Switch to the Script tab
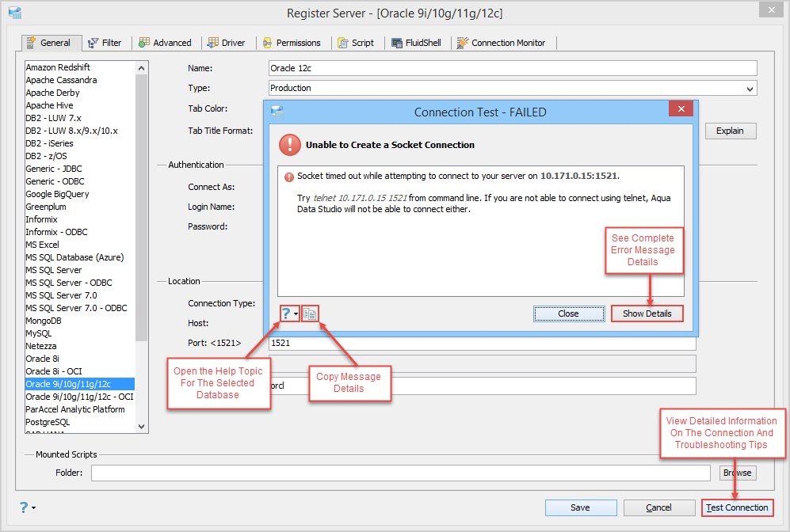Viewport: 790px width, 532px height. [356, 44]
